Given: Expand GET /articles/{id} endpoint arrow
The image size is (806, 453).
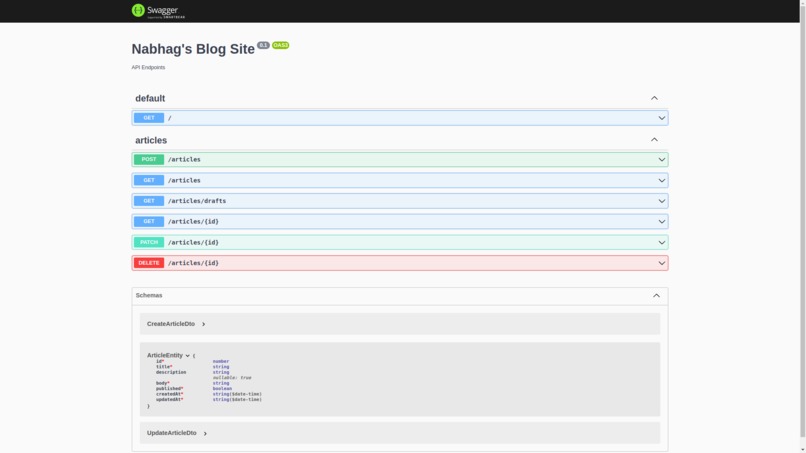Looking at the screenshot, I should (662, 222).
